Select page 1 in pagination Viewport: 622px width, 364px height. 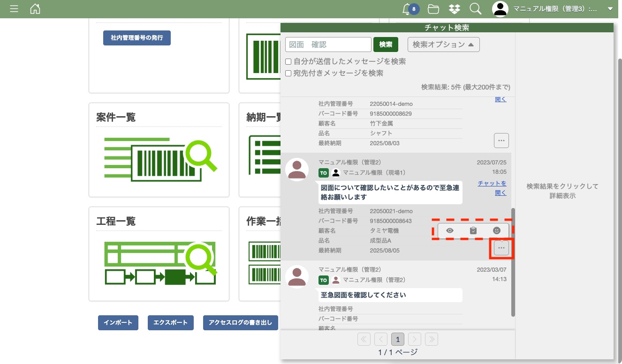397,339
